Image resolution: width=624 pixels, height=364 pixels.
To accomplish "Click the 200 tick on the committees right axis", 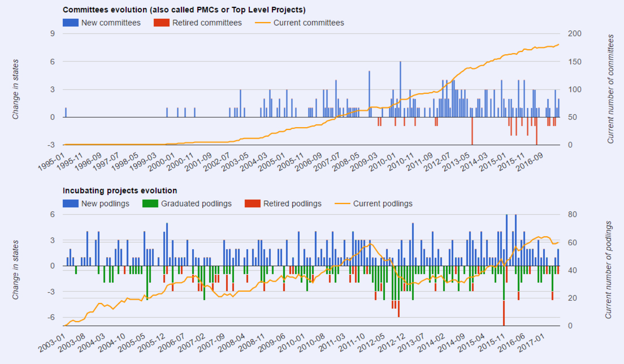I will click(575, 34).
